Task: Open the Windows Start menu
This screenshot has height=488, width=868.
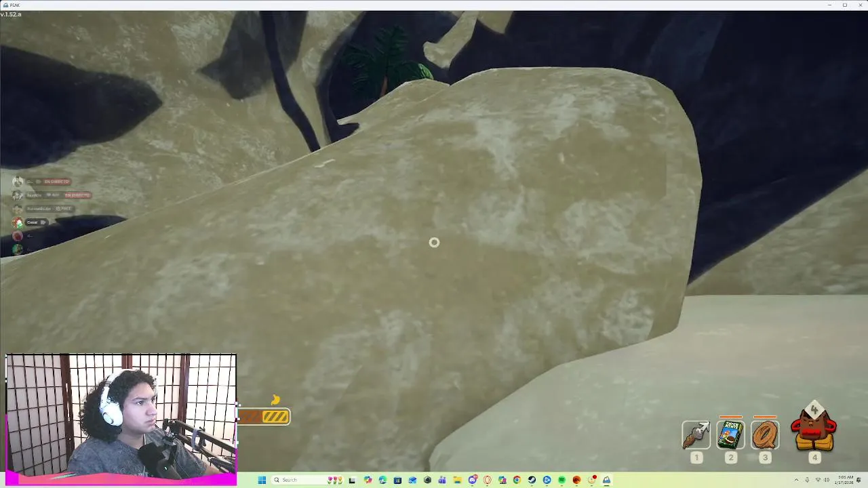Action: click(x=262, y=480)
